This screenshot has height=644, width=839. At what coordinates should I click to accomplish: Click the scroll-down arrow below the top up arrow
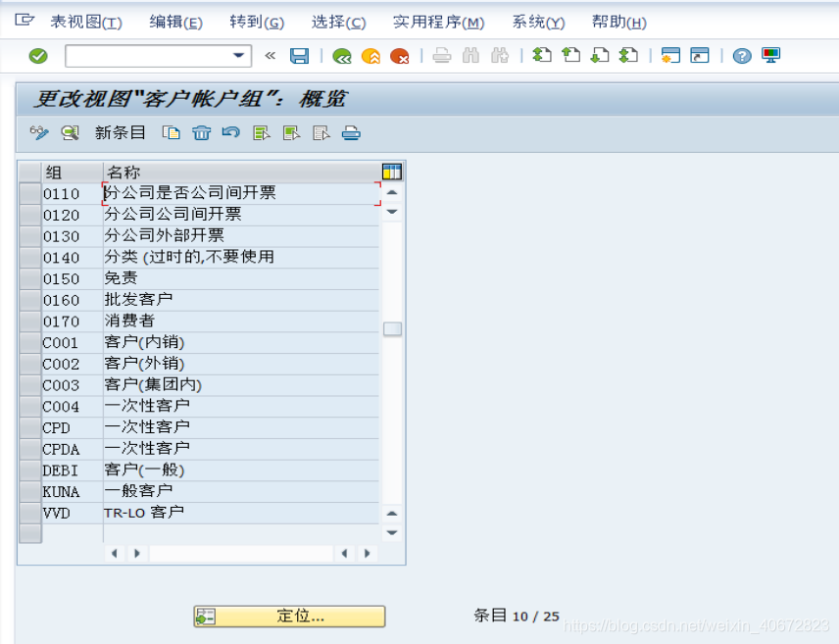(392, 212)
